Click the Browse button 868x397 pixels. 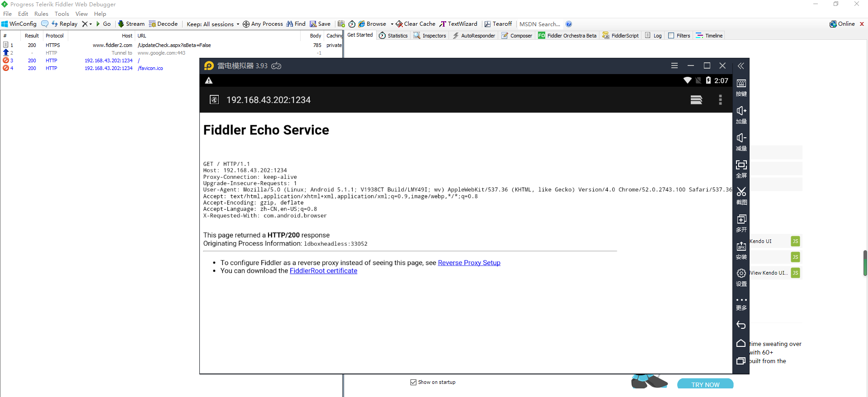coord(373,24)
